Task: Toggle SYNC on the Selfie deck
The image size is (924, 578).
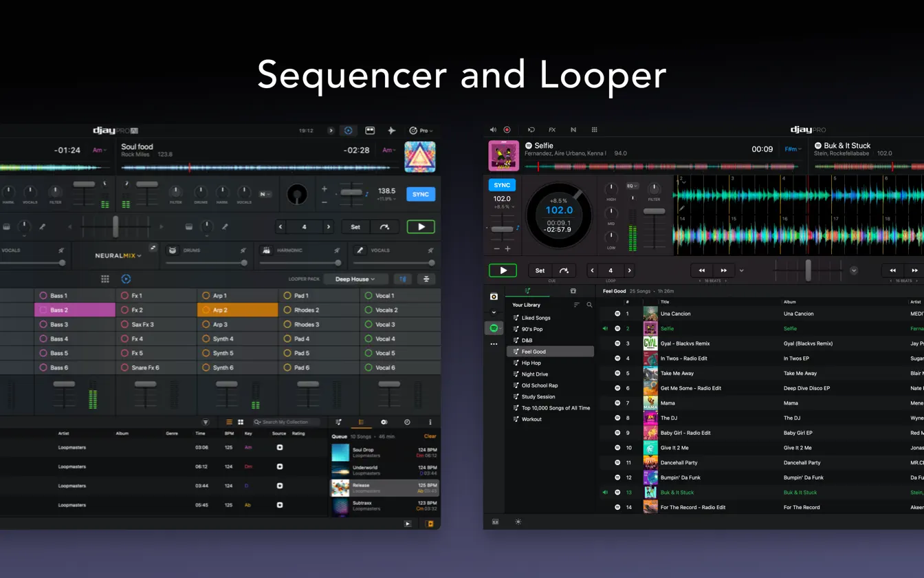Action: [x=502, y=184]
